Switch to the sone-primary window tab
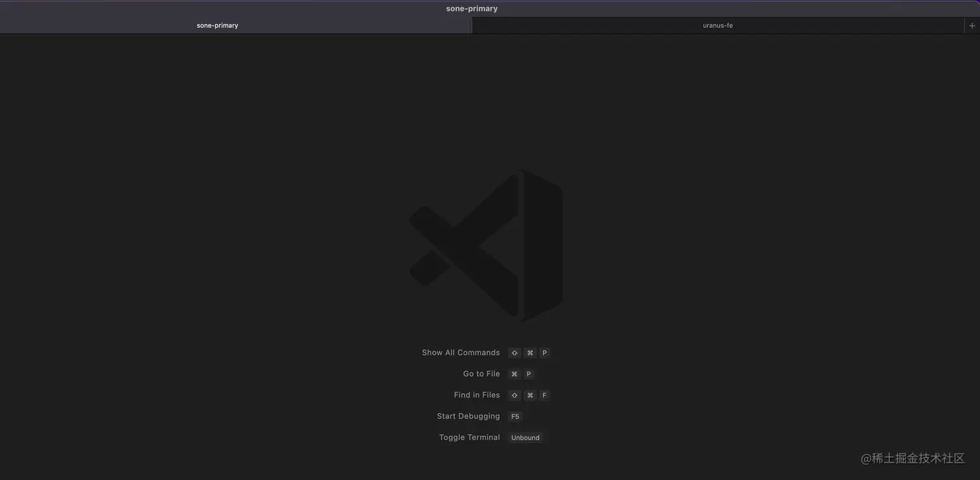The image size is (980, 480). (x=236, y=25)
